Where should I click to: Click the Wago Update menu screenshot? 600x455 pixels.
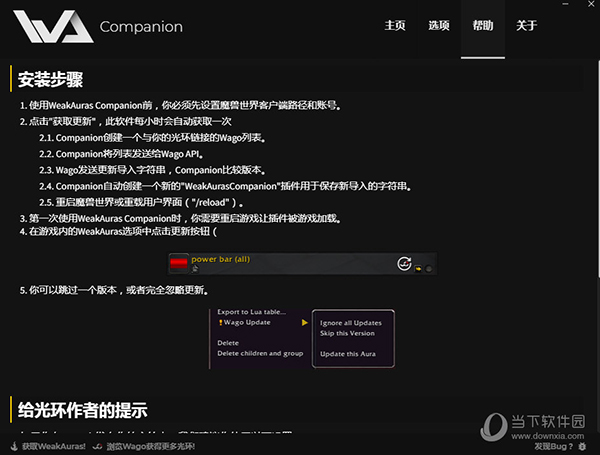click(302, 339)
